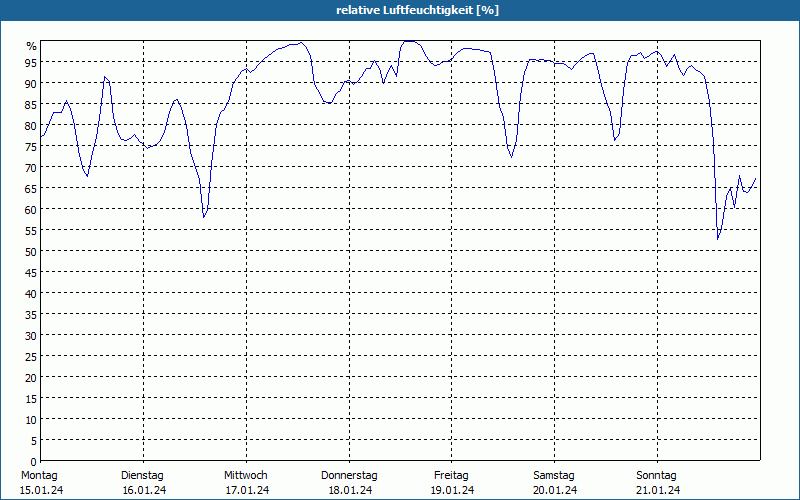
Task: Click the y-axis value 30
Action: 31,335
